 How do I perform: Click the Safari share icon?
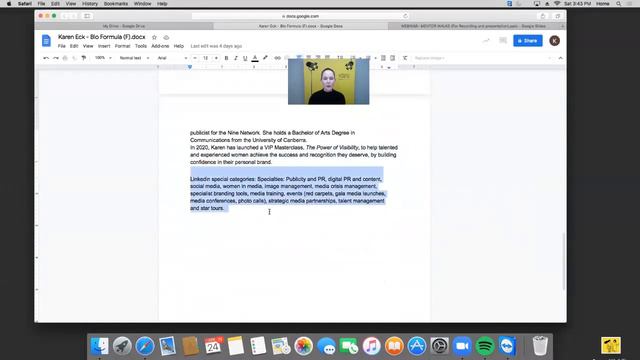tap(543, 16)
